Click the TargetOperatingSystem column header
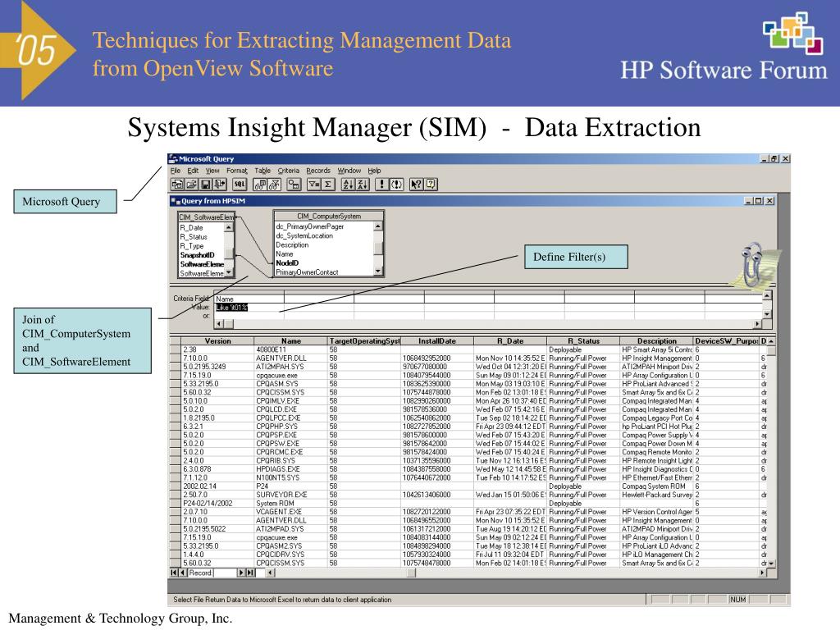Screen dimensions: 840x630 click(x=364, y=340)
